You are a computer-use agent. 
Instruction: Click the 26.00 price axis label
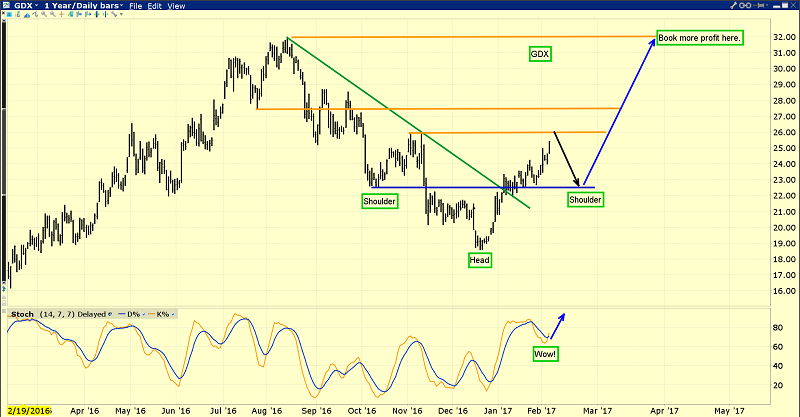pyautogui.click(x=784, y=133)
